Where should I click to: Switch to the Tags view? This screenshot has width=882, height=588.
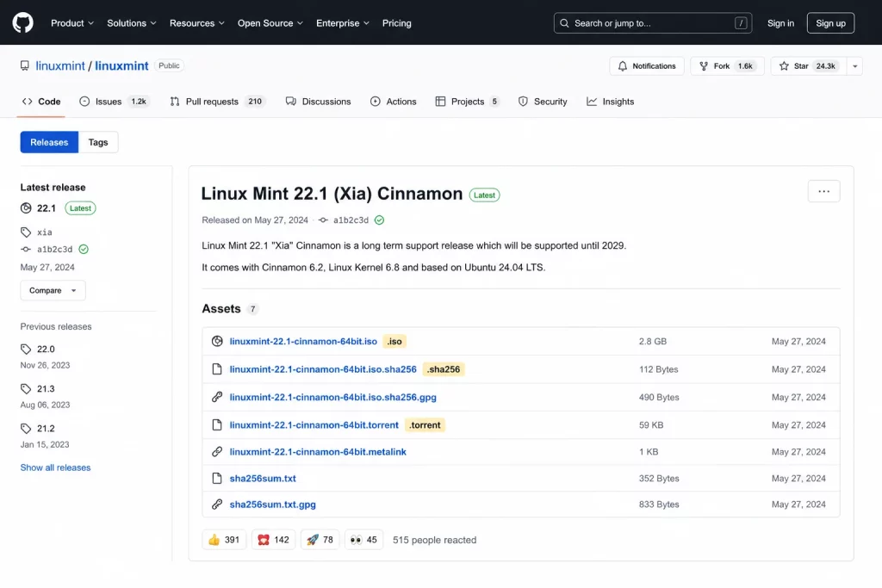click(x=98, y=142)
